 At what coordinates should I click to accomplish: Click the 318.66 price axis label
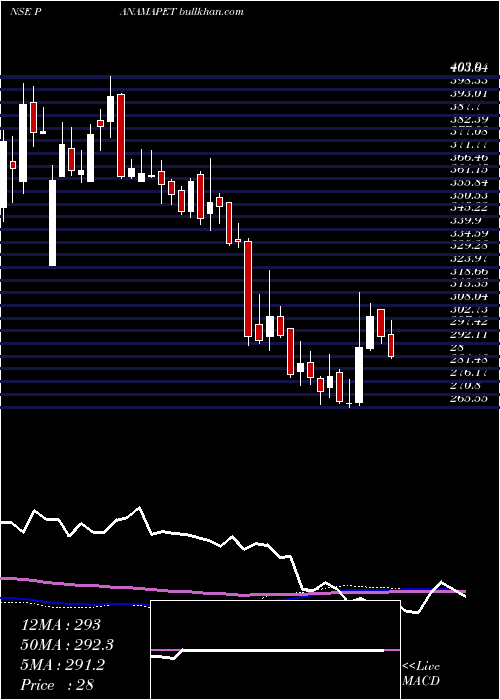[x=470, y=271]
